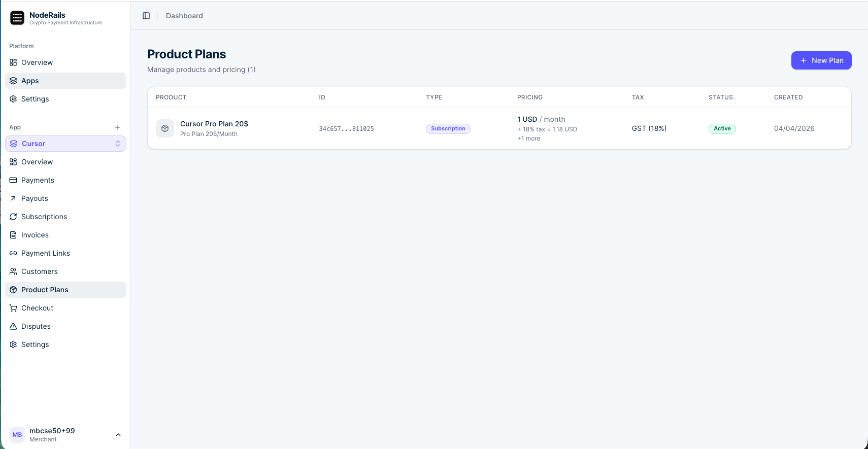Open Customers list

66,271
